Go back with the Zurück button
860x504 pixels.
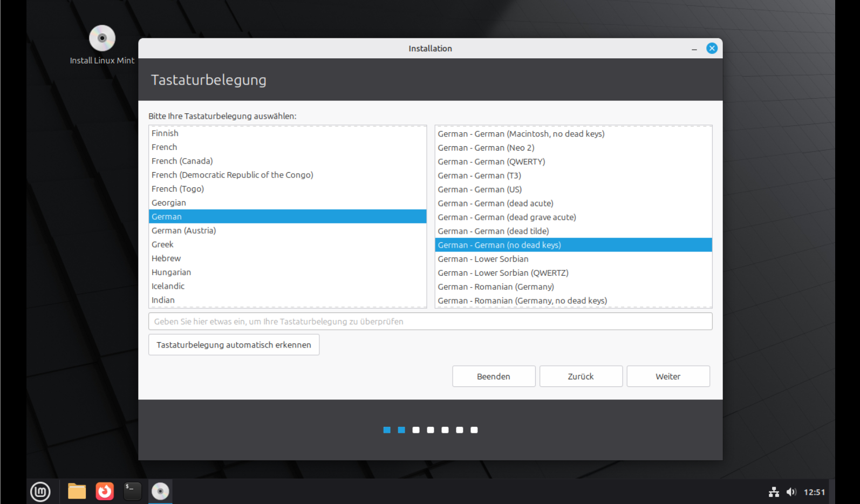(x=581, y=377)
